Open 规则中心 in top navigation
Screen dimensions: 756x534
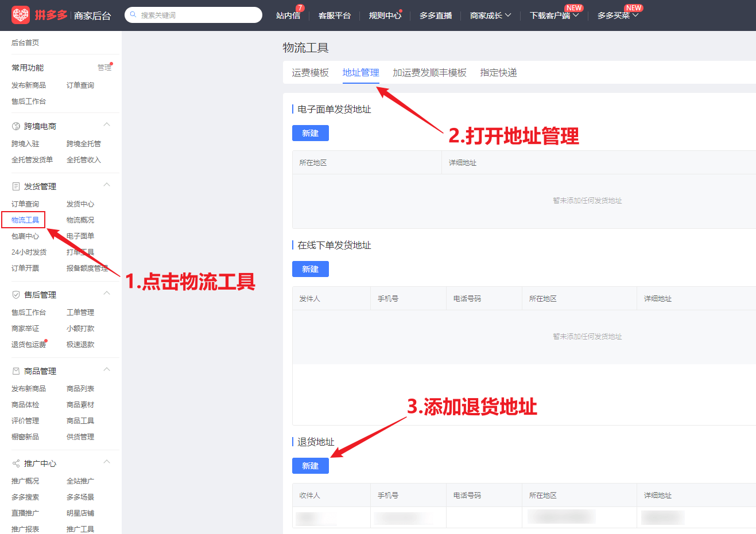click(x=385, y=15)
